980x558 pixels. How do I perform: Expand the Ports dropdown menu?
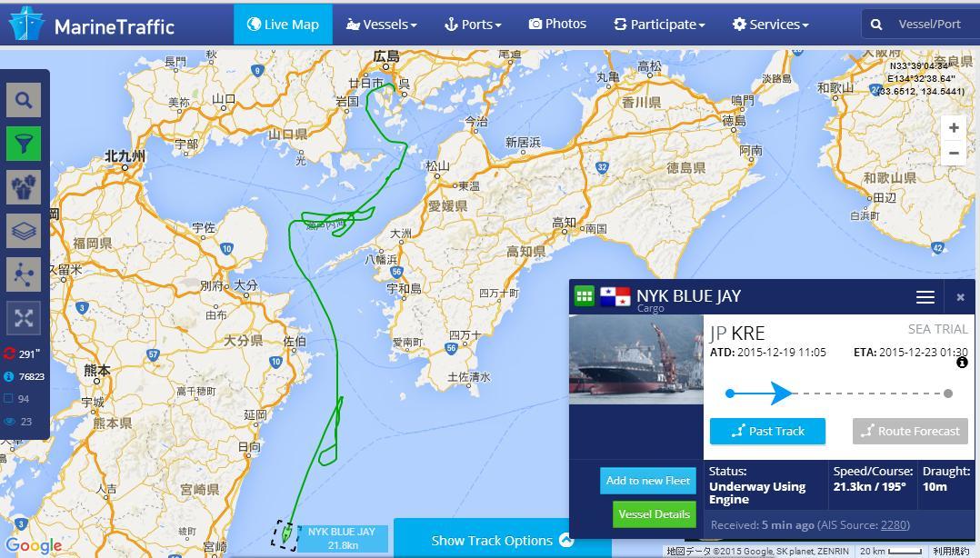[473, 25]
